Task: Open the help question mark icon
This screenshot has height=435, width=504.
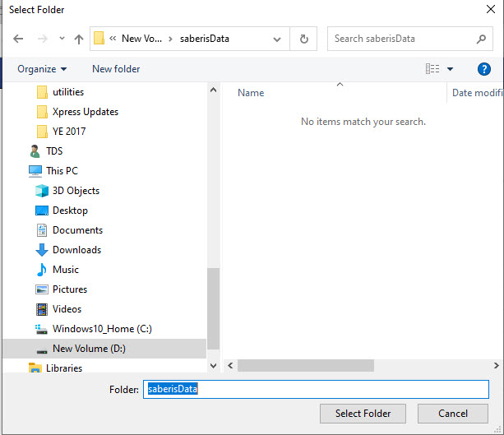Action: coord(484,69)
